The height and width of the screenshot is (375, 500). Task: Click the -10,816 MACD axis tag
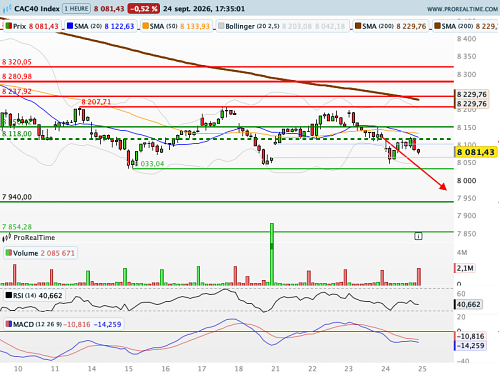pyautogui.click(x=470, y=336)
